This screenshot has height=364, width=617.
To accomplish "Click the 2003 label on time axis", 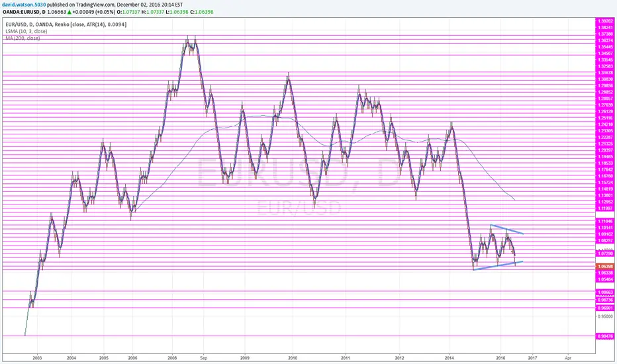I will pyautogui.click(x=37, y=358).
